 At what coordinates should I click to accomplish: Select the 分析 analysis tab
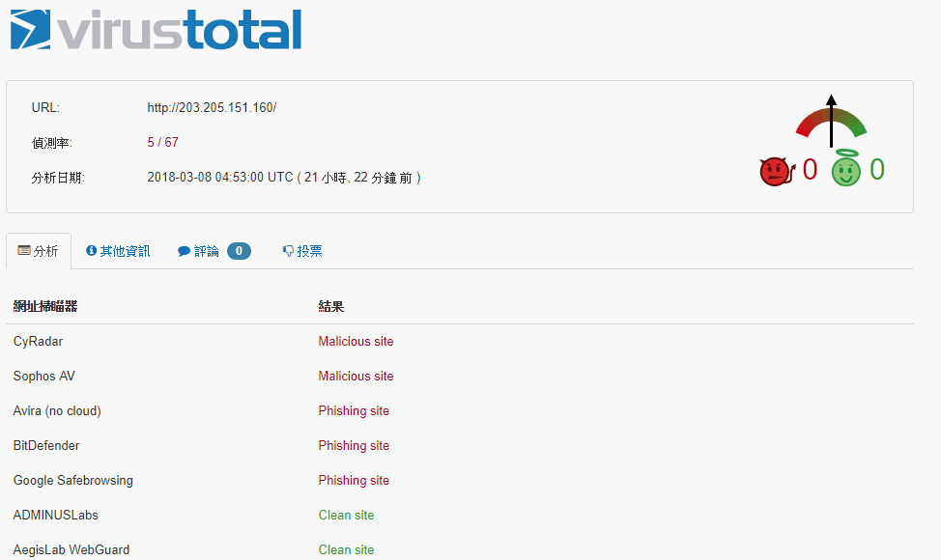(39, 251)
